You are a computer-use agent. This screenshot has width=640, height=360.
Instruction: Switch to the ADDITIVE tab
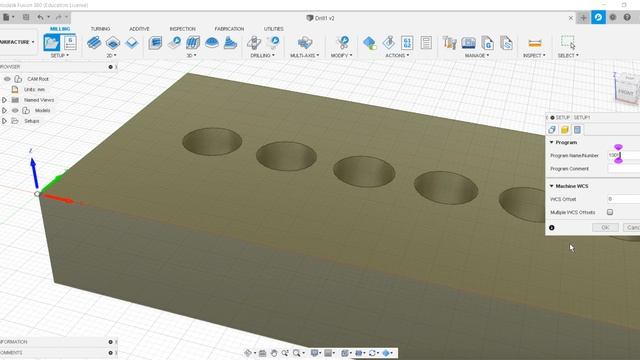[x=139, y=29]
